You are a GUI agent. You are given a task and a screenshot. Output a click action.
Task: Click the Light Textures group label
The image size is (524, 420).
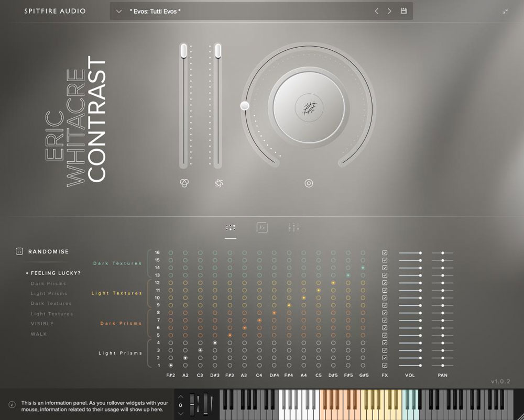(x=117, y=293)
